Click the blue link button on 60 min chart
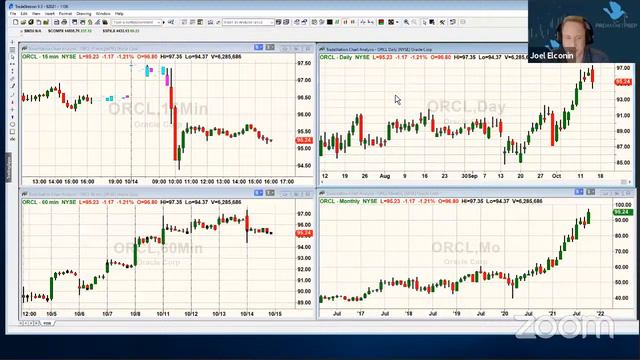The width and height of the screenshot is (640, 360). (258, 193)
